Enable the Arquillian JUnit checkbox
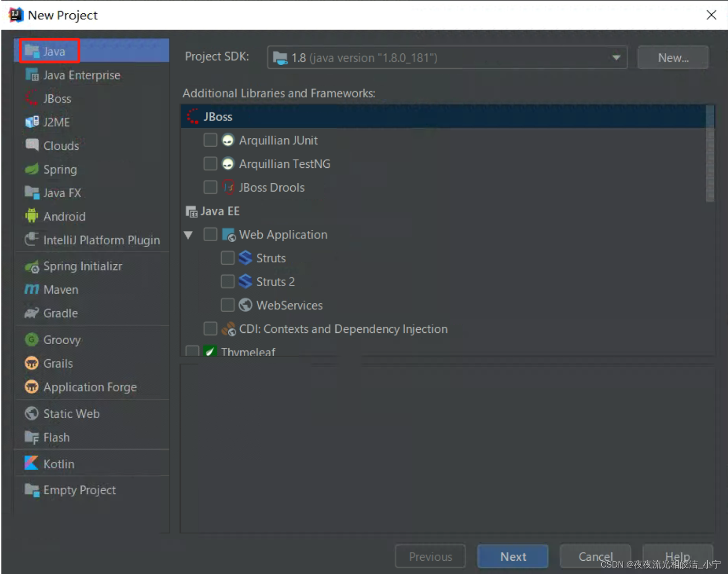The image size is (728, 574). [x=210, y=140]
